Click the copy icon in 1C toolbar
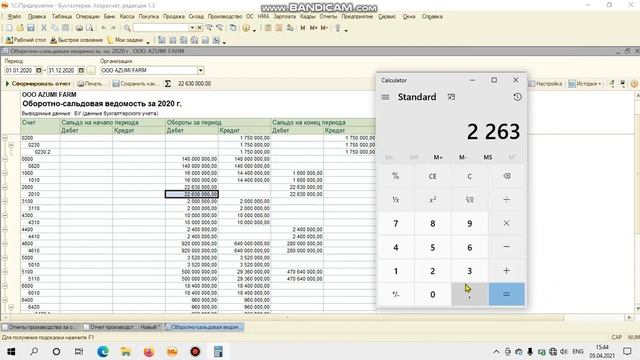 (55, 28)
